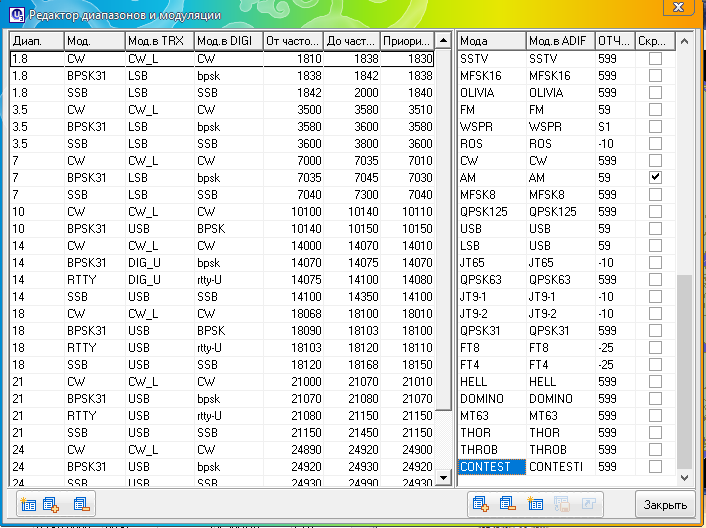Click the modes list scrollbar thumb
Image resolution: width=706 pixels, height=528 pixels.
pos(684,370)
